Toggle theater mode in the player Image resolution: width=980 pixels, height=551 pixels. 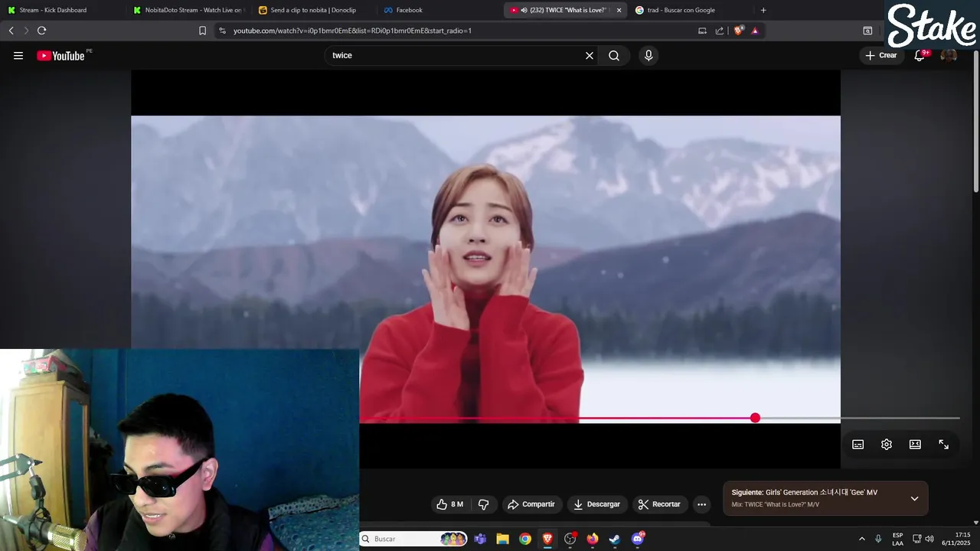[915, 445]
